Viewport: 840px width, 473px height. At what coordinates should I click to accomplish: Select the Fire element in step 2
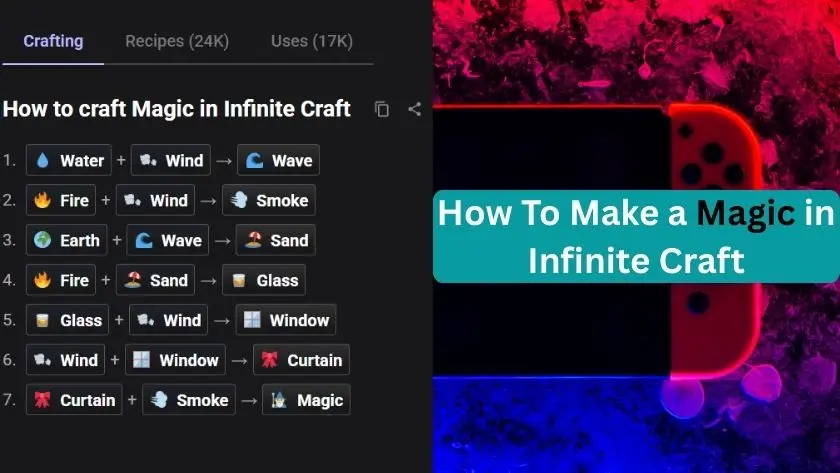point(61,200)
